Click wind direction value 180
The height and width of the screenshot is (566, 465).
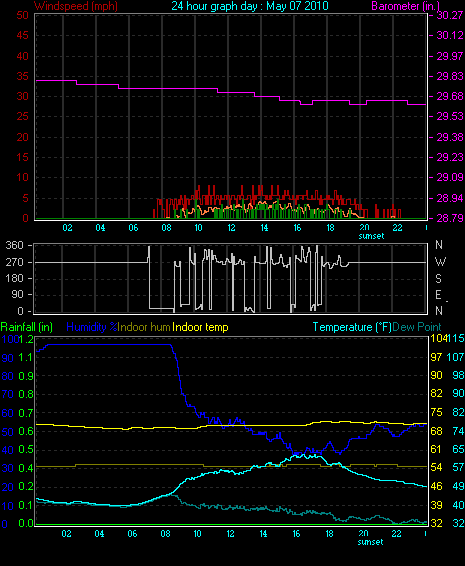pyautogui.click(x=14, y=278)
